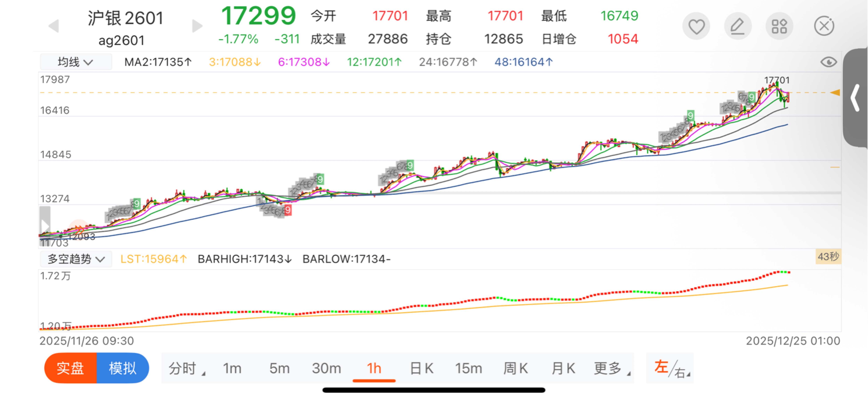Add contract to favorites with heart icon
This screenshot has width=868, height=401.
[x=696, y=26]
